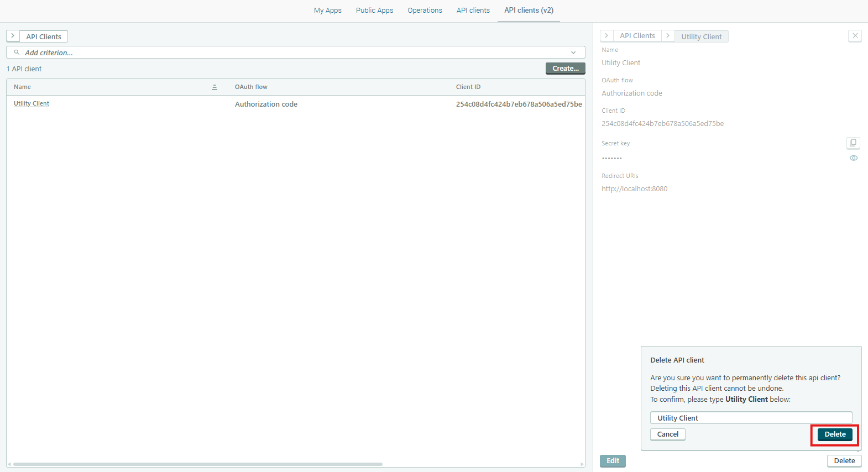
Task: Confirm deletion with the dark Delete button
Action: (835, 434)
